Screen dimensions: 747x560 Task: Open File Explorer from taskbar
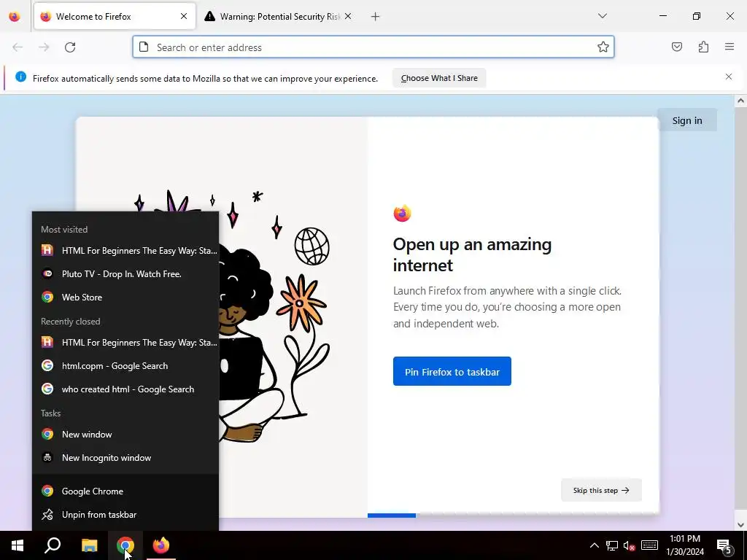89,545
